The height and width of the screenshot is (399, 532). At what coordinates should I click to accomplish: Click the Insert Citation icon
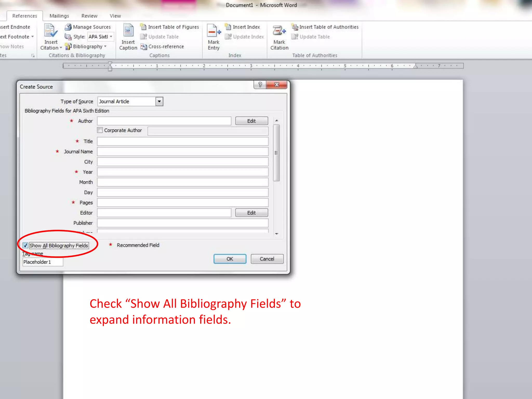tap(51, 31)
